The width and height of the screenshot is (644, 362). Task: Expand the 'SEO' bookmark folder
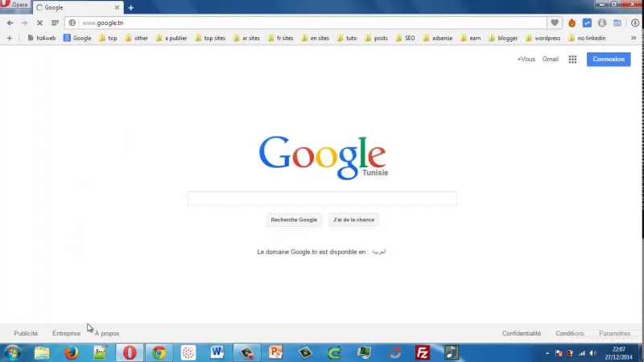404,38
